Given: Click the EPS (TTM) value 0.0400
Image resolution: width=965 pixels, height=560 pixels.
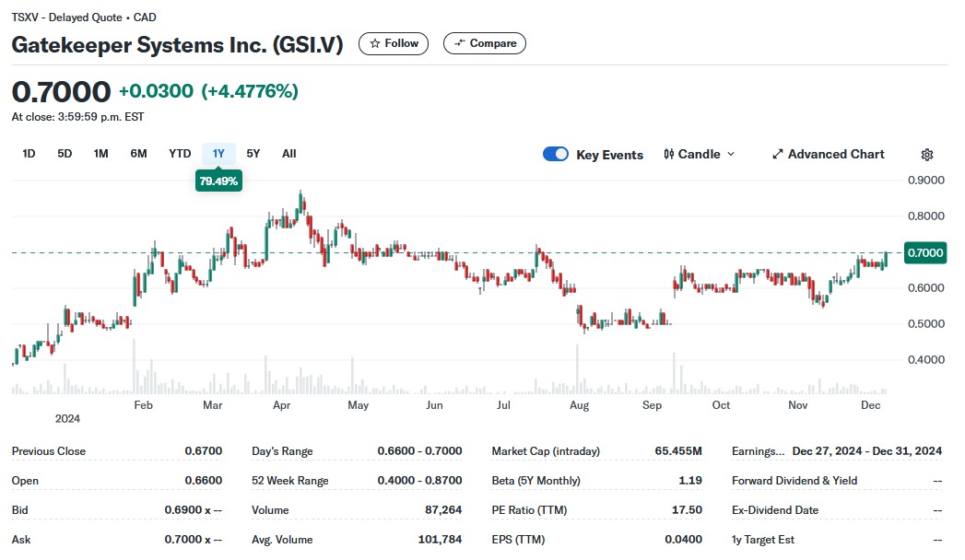Looking at the screenshot, I should (x=683, y=540).
